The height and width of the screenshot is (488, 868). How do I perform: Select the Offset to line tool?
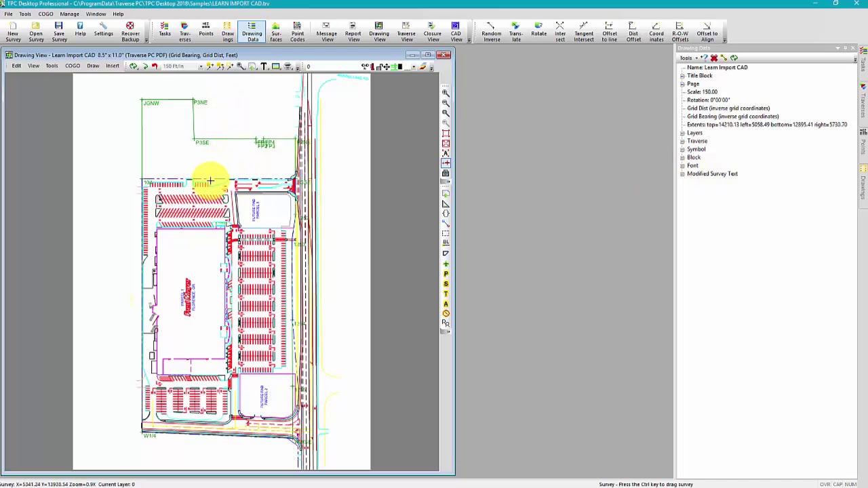point(610,32)
